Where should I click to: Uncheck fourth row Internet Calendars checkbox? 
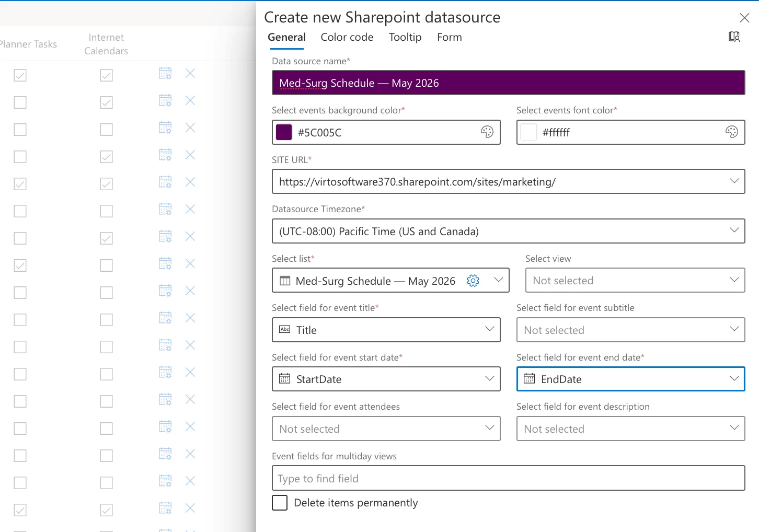coord(106,157)
